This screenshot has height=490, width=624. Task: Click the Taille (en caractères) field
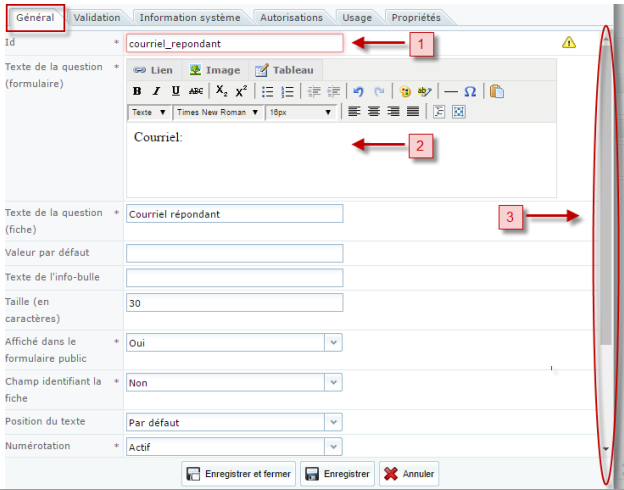pos(234,303)
